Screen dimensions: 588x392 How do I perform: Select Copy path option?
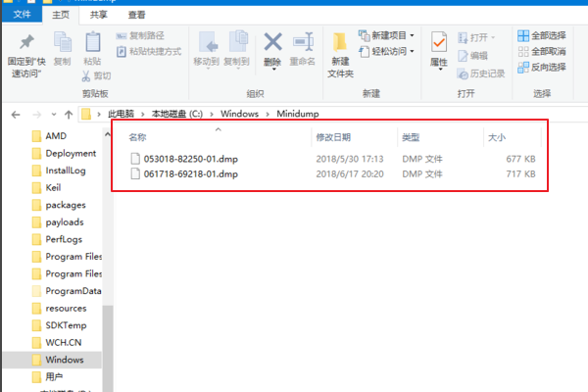pos(140,35)
